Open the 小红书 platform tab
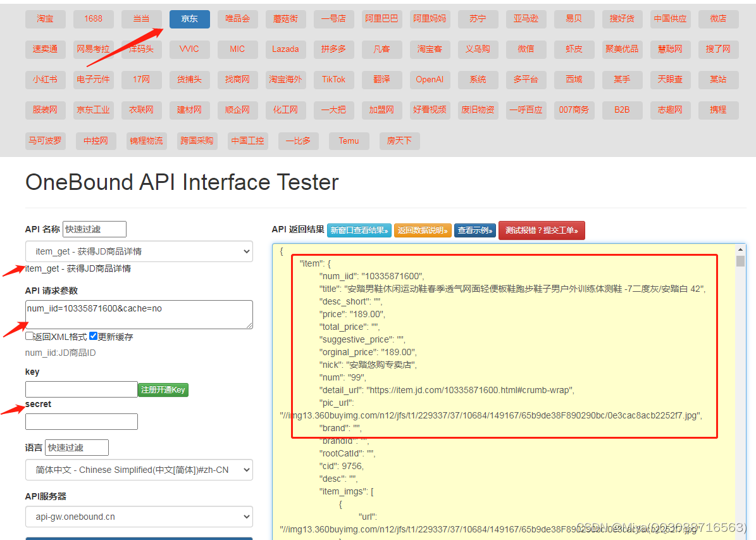The height and width of the screenshot is (540, 756). click(46, 80)
